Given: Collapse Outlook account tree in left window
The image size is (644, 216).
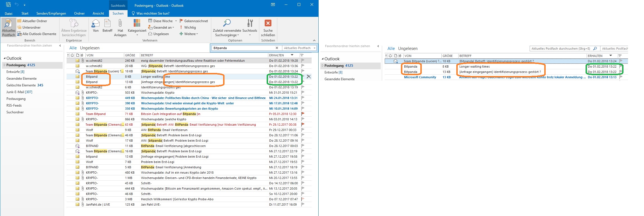Looking at the screenshot, I should (x=4, y=58).
